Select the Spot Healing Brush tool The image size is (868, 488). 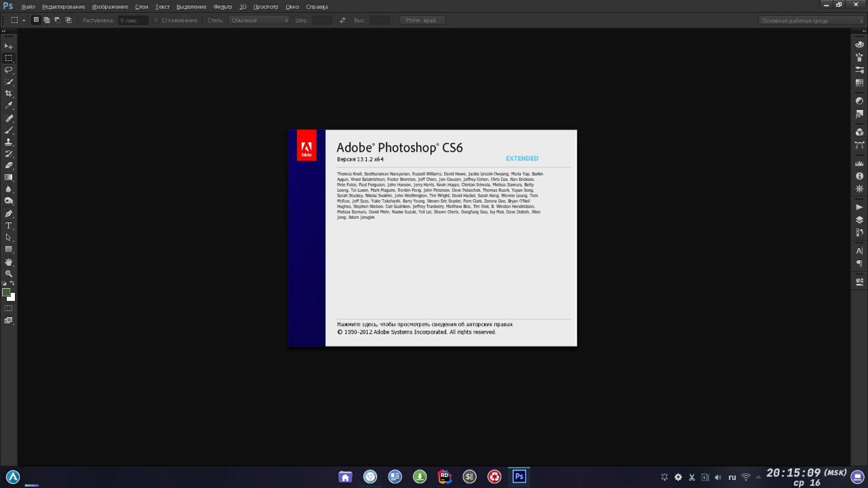[x=9, y=119]
